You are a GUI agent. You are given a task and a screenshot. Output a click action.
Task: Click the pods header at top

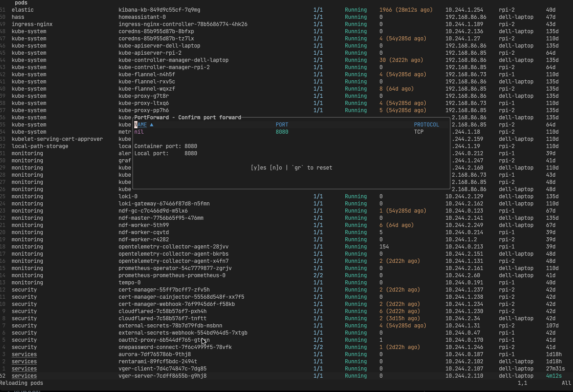click(x=21, y=3)
